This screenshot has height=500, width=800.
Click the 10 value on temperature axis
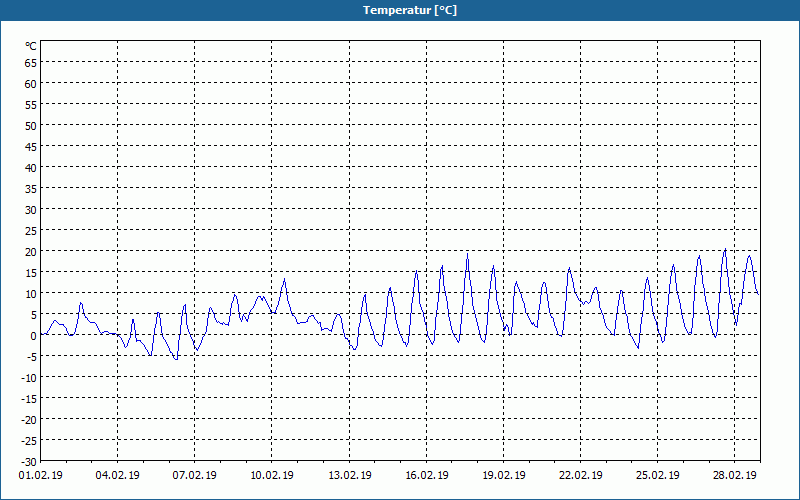(31, 294)
